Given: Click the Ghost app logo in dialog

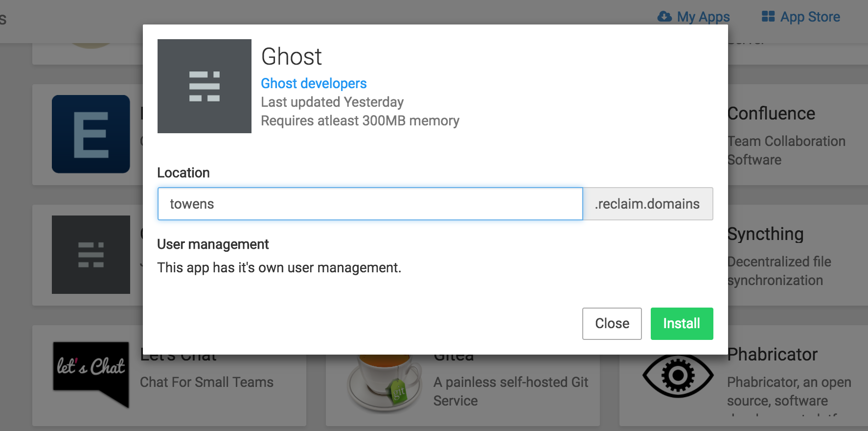Looking at the screenshot, I should pyautogui.click(x=205, y=86).
